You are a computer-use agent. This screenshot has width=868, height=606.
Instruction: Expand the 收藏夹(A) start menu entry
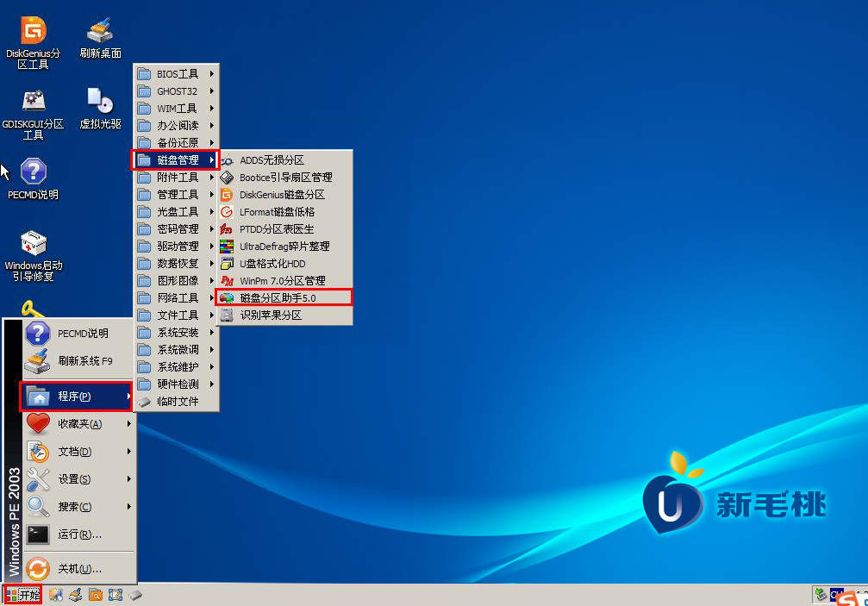pos(78,424)
